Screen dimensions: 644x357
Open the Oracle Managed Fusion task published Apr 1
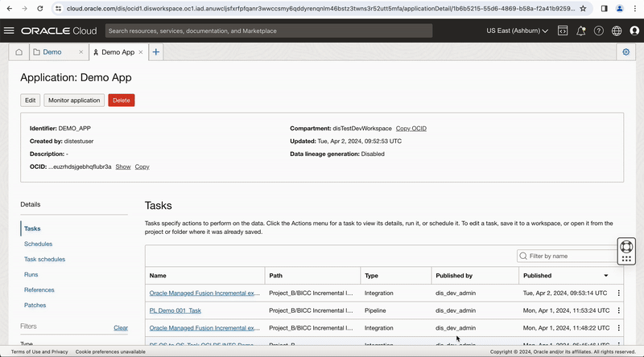pyautogui.click(x=204, y=328)
